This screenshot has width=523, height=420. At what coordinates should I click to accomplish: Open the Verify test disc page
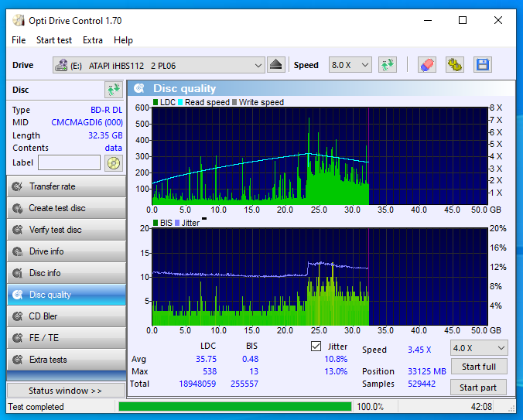(x=67, y=230)
